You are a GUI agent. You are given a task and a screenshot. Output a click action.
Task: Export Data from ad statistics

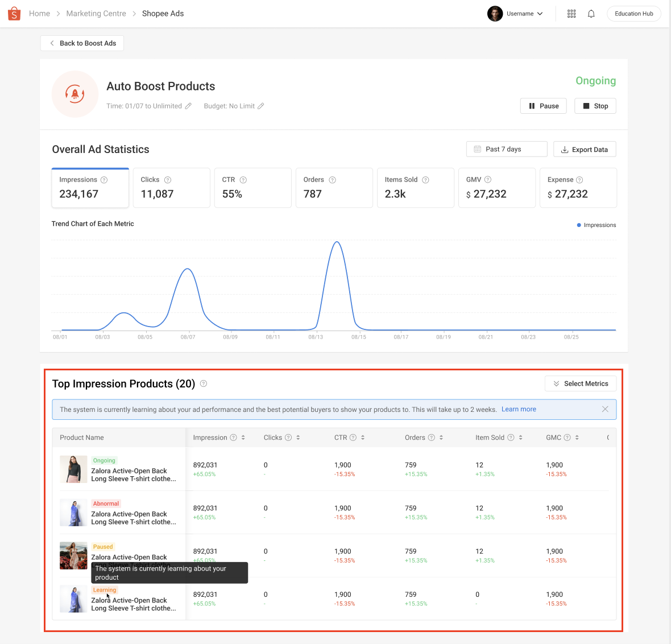coord(585,149)
